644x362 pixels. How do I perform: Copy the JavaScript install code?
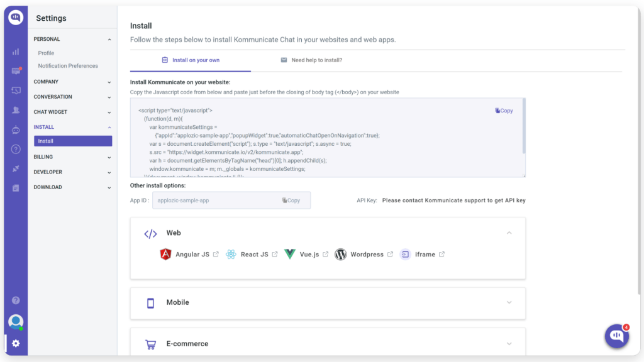[x=504, y=111]
